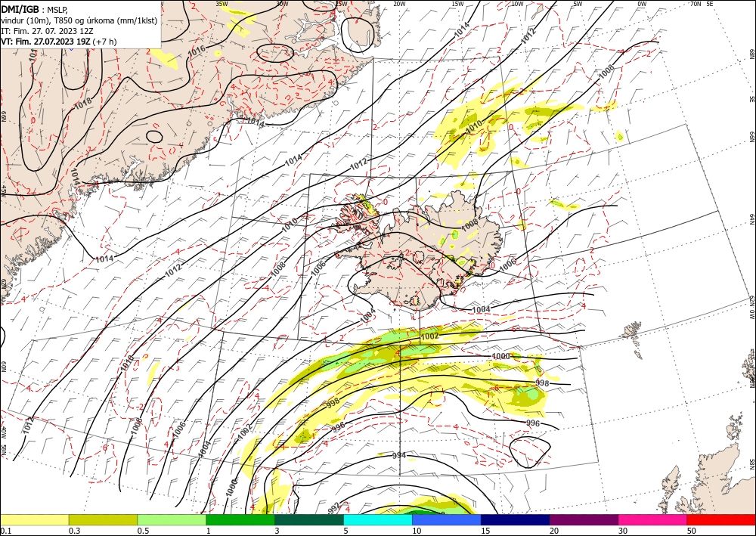Click the '0W' longitude label at top
756x536 pixels.
pos(642,4)
